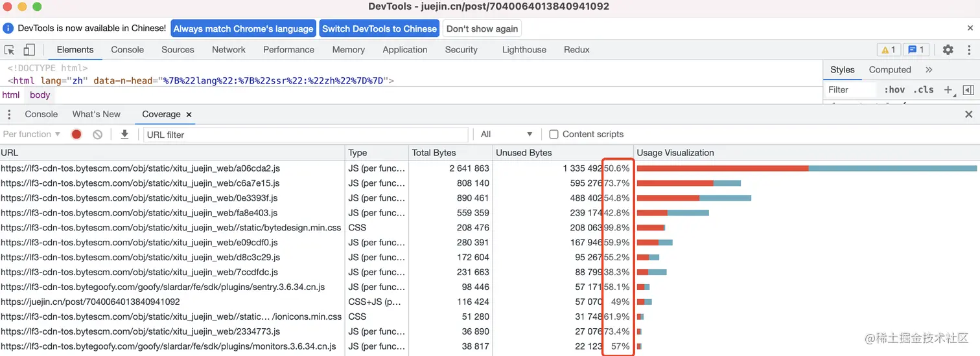Select juejin.cn/post document coverage row

(490, 302)
